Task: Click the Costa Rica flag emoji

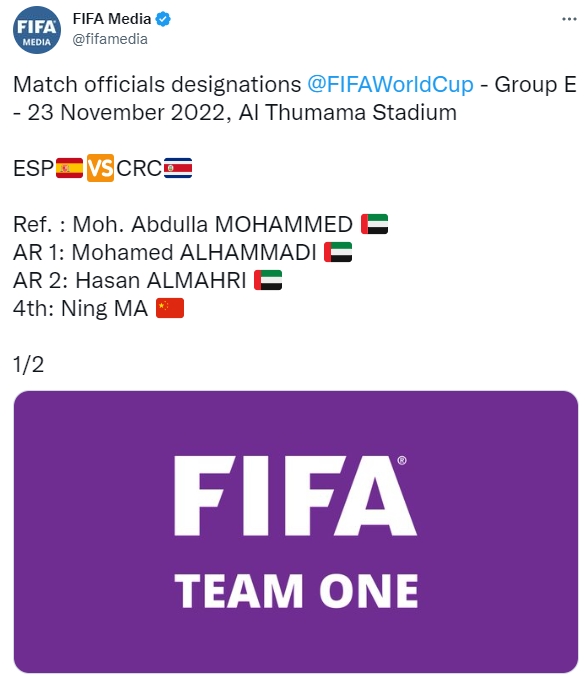Action: (178, 168)
